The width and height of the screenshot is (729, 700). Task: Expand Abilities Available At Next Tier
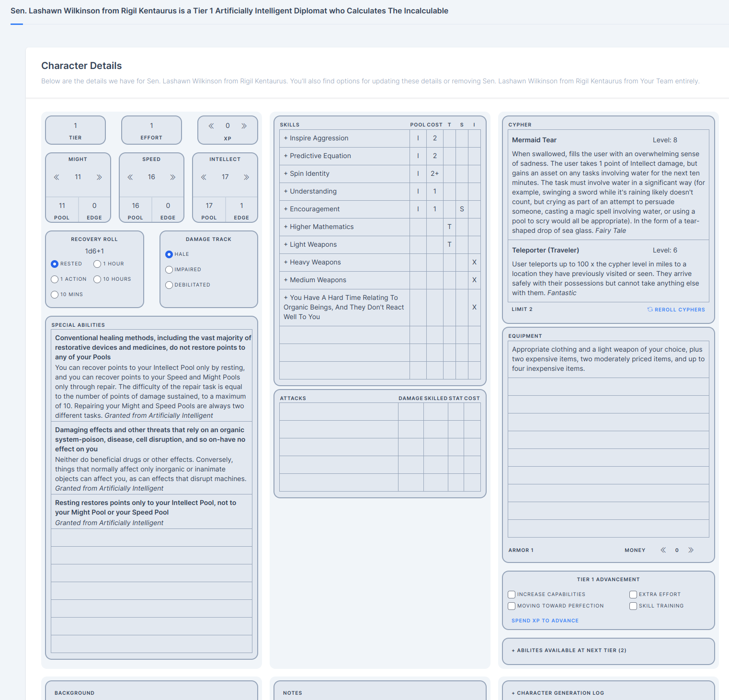coord(569,651)
